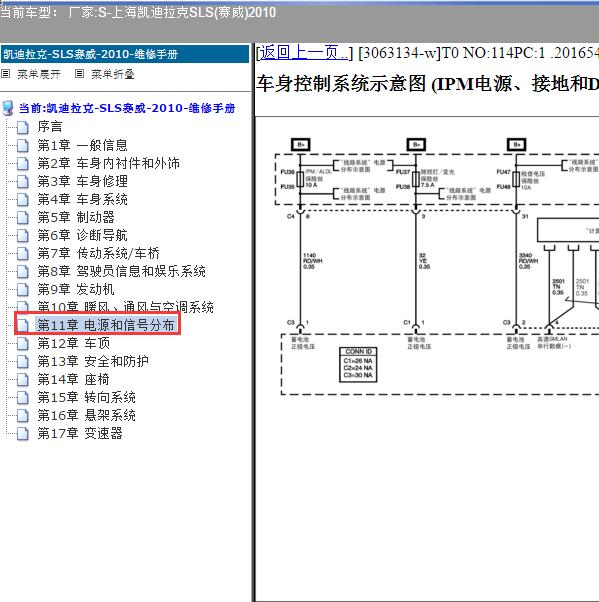Screen dimensions: 599x602
Task: Click the 序言 page icon
Action: [x=23, y=127]
